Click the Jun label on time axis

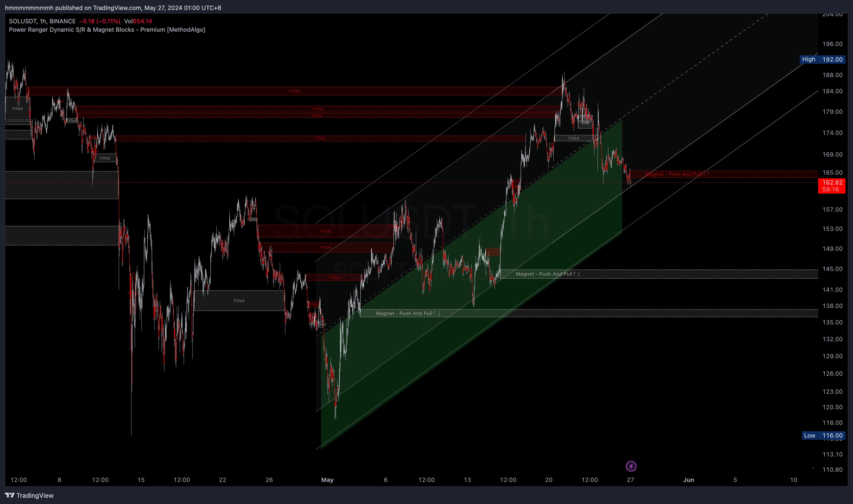click(x=688, y=479)
